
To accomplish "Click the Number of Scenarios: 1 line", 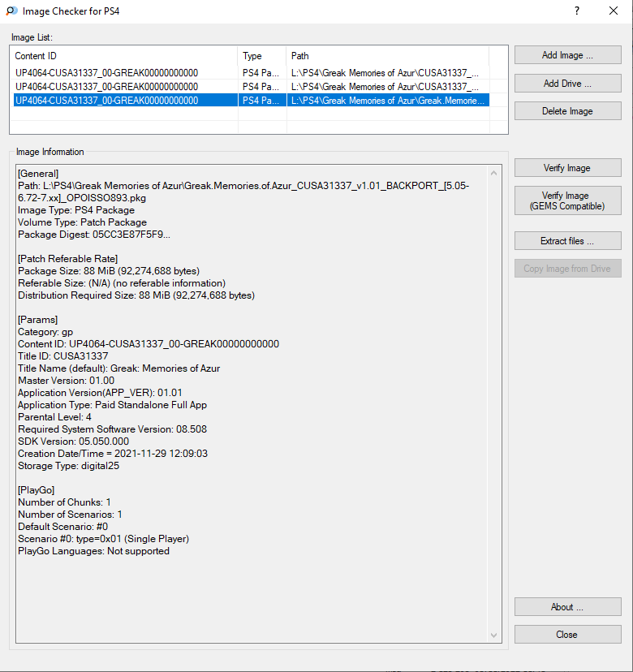I will tap(70, 515).
